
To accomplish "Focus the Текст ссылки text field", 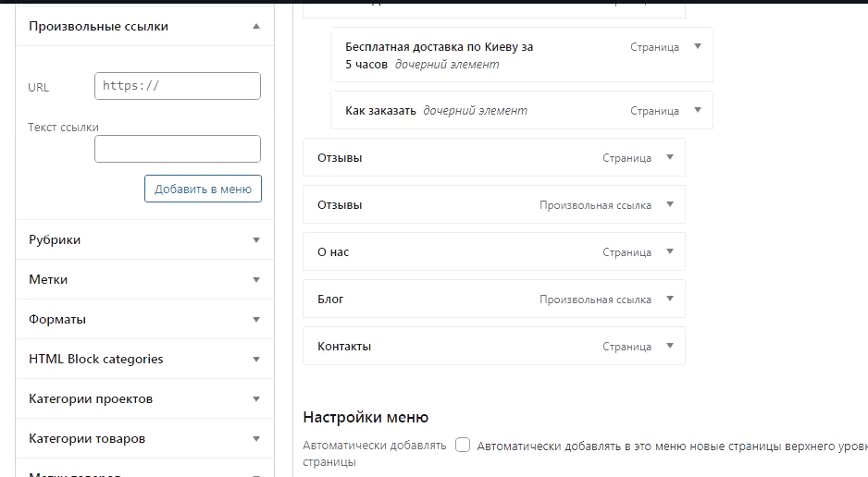I will tap(178, 149).
